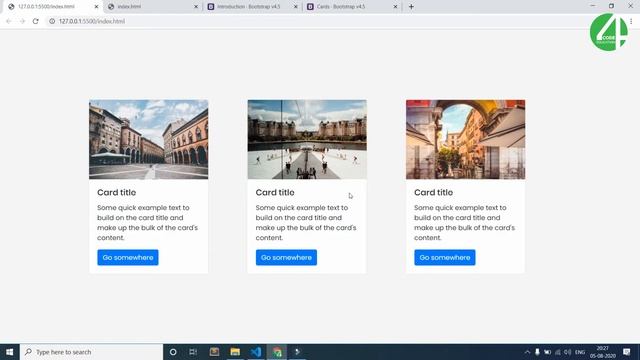The height and width of the screenshot is (360, 640).
Task: Click the microphone tray icon
Action: tap(537, 352)
